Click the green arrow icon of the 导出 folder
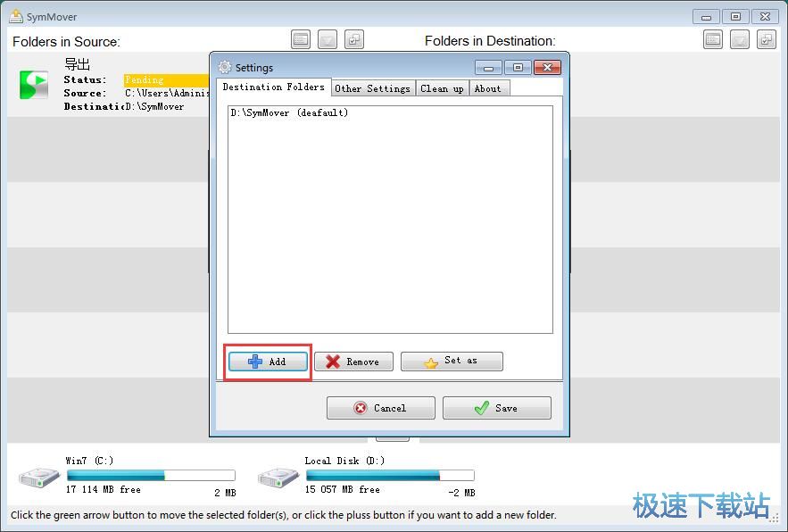This screenshot has height=532, width=788. (34, 85)
